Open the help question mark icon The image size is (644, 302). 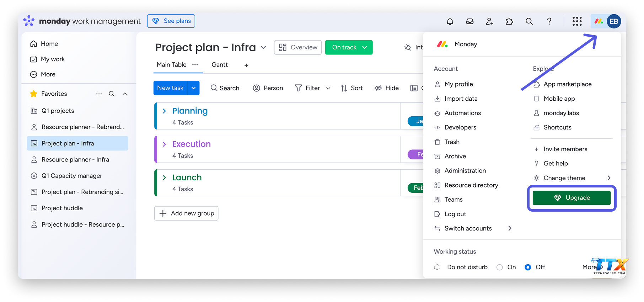coord(549,21)
